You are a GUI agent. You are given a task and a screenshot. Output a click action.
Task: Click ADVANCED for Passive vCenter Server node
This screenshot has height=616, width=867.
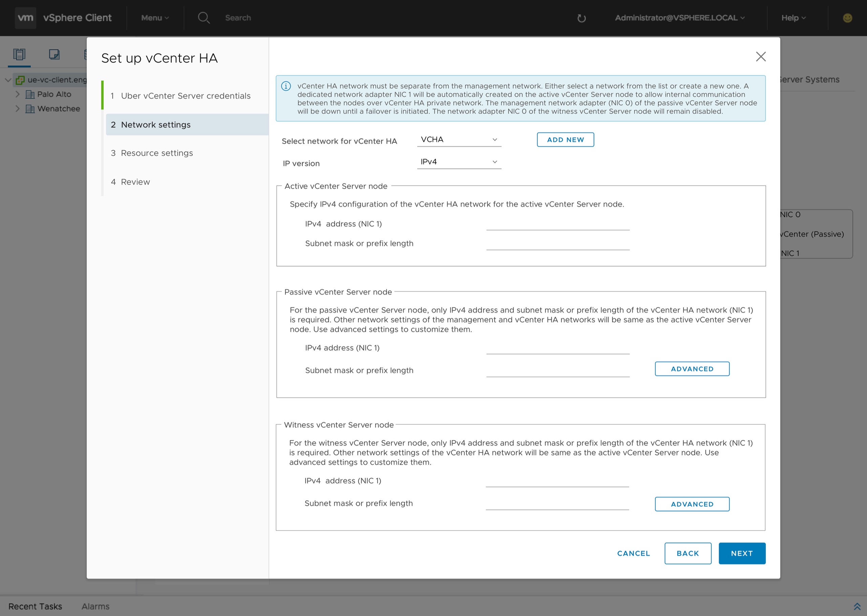pos(692,369)
